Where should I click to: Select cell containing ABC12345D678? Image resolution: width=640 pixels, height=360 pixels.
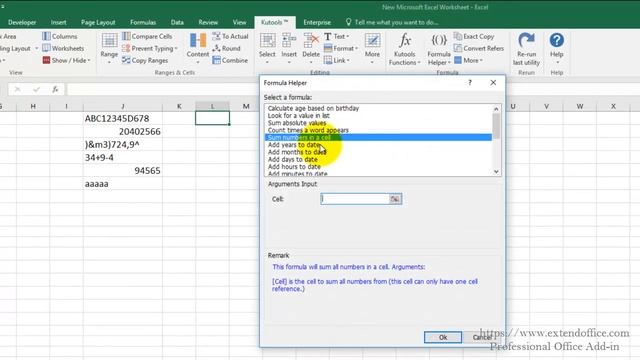122,118
